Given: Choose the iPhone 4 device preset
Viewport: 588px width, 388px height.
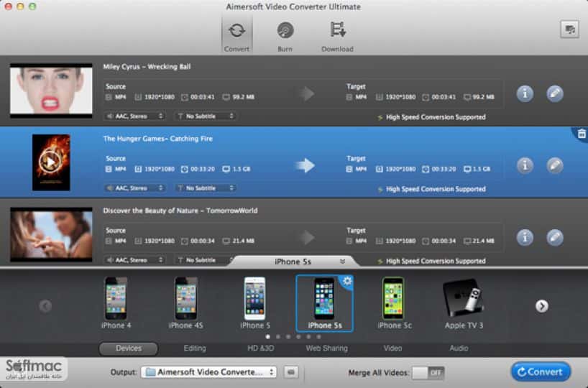Looking at the screenshot, I should [116, 303].
